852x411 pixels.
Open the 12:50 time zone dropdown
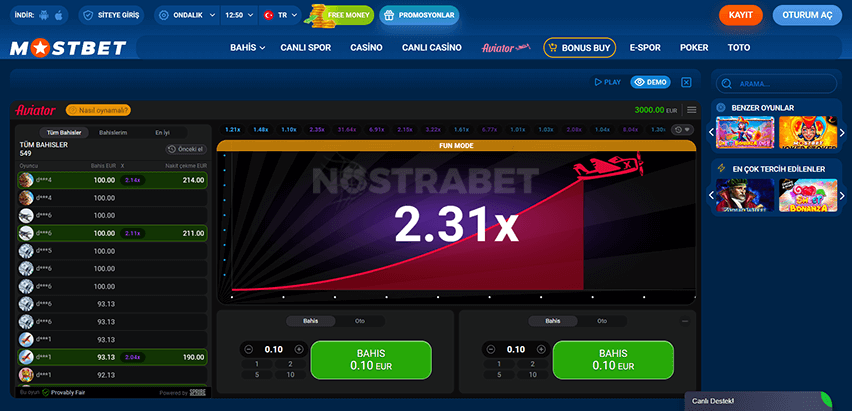239,15
